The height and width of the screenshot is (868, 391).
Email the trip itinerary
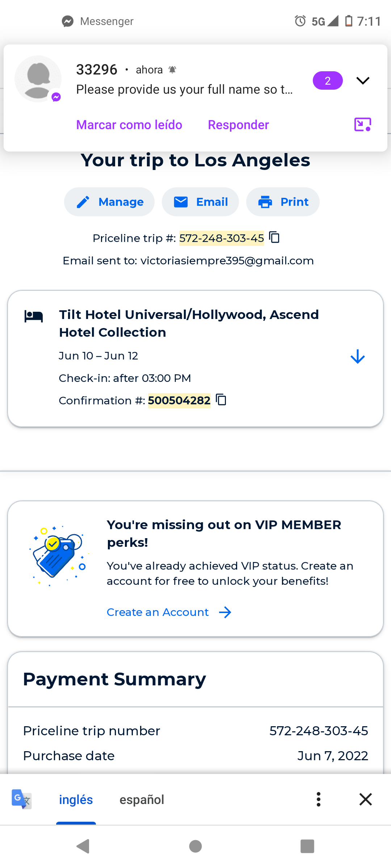click(200, 202)
